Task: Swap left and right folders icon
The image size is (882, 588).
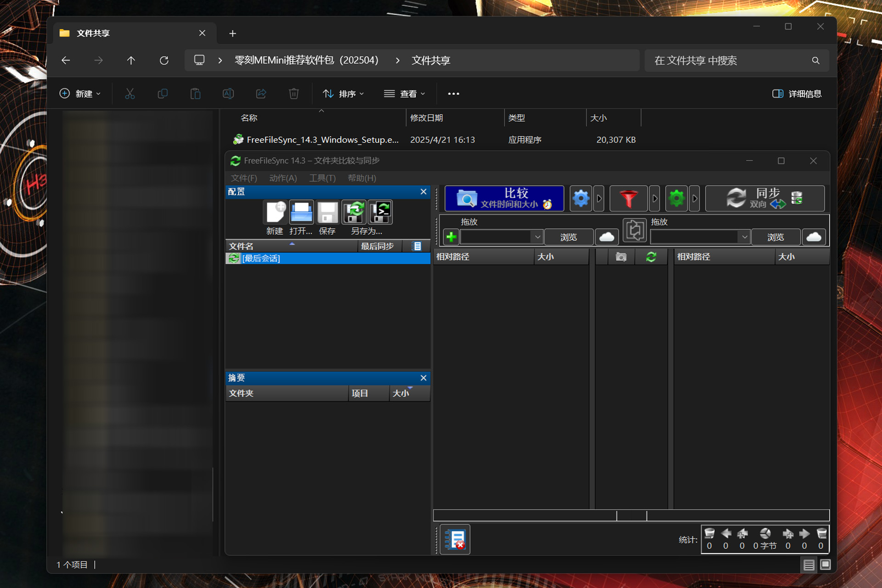Action: (635, 230)
